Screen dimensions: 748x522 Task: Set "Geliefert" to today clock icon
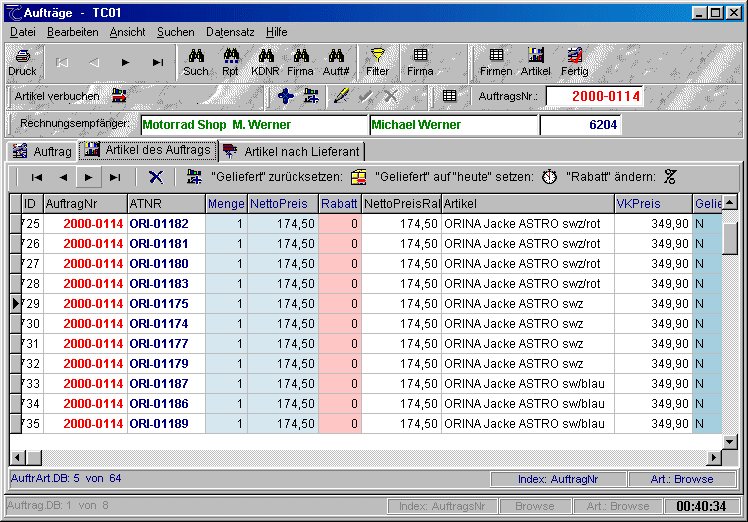(549, 177)
